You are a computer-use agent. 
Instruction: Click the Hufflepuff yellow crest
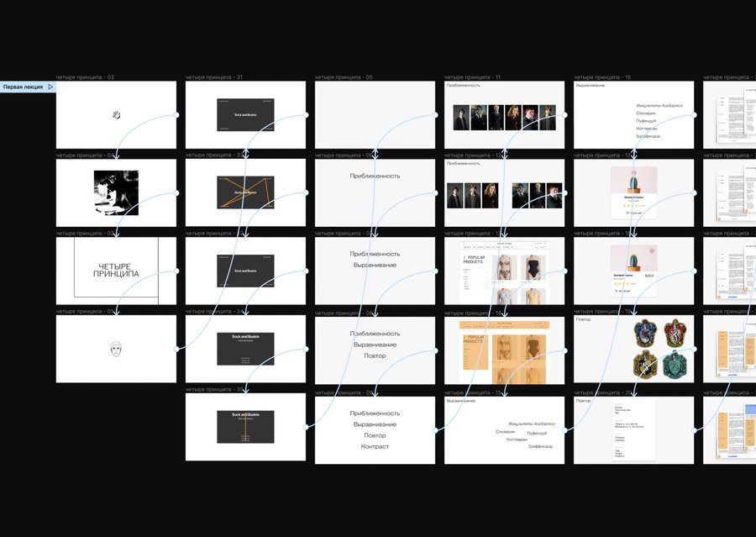[x=645, y=364]
